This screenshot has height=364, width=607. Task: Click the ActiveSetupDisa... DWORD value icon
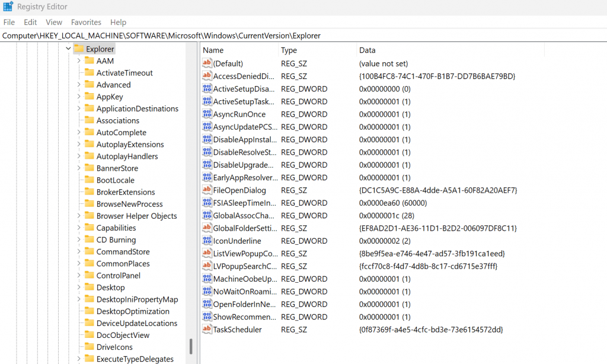[x=207, y=89]
